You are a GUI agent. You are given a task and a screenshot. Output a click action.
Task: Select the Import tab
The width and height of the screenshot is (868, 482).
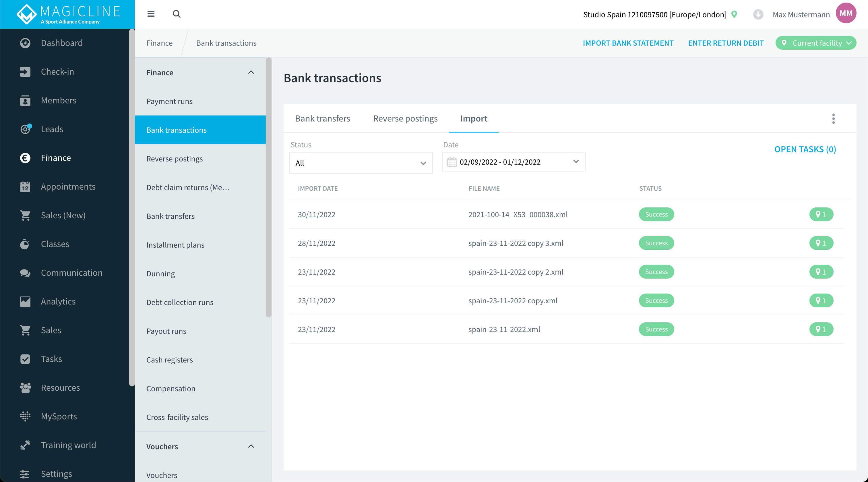coord(474,118)
